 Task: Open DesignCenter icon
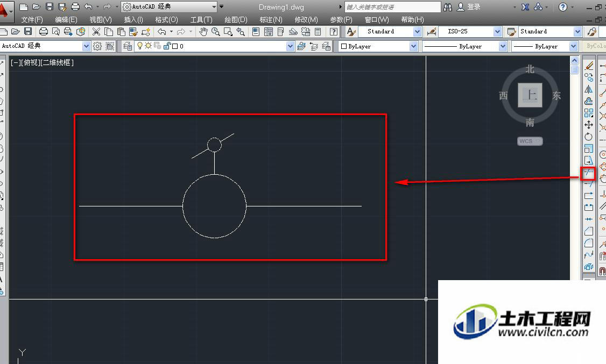(268, 32)
